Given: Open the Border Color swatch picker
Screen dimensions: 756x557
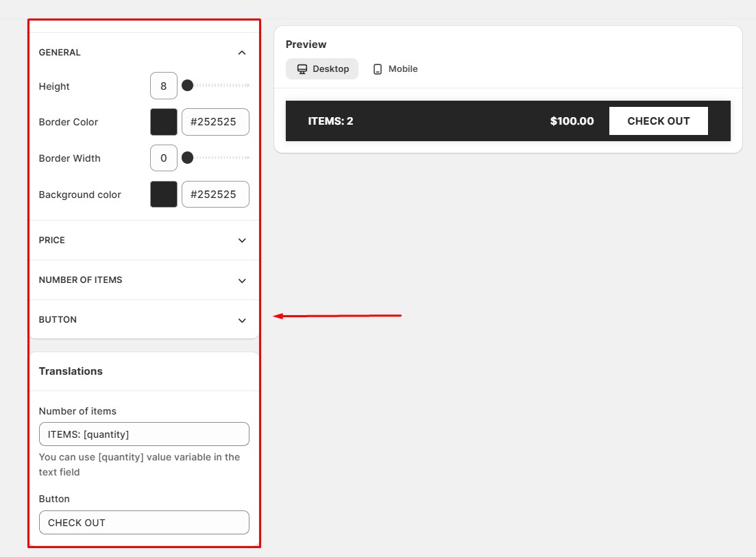Looking at the screenshot, I should click(x=164, y=122).
